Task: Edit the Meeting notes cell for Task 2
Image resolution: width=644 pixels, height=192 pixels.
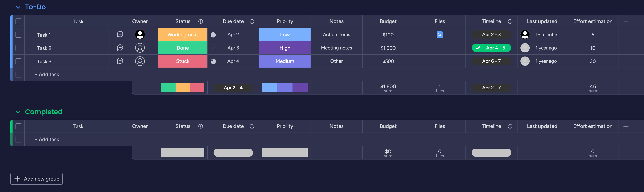Action: coord(337,48)
